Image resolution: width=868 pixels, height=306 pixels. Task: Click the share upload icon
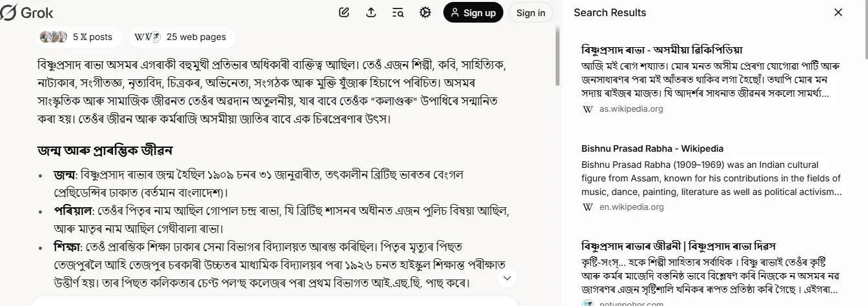tap(371, 12)
